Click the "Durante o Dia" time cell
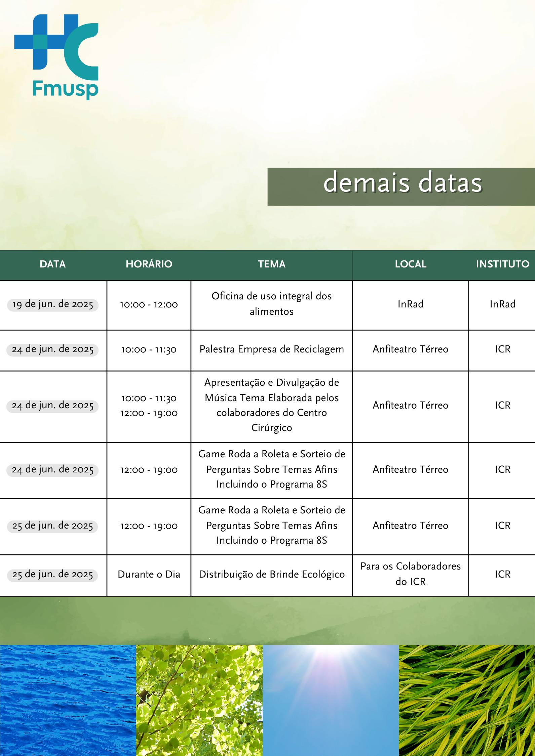Image resolution: width=535 pixels, height=756 pixels. [149, 574]
